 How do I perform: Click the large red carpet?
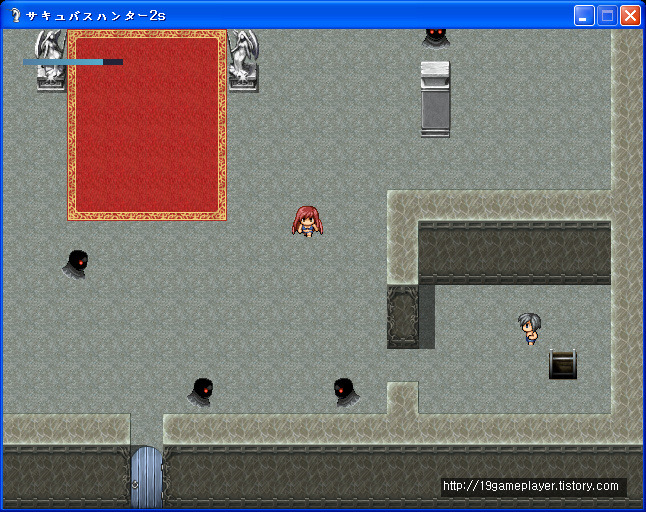147,125
